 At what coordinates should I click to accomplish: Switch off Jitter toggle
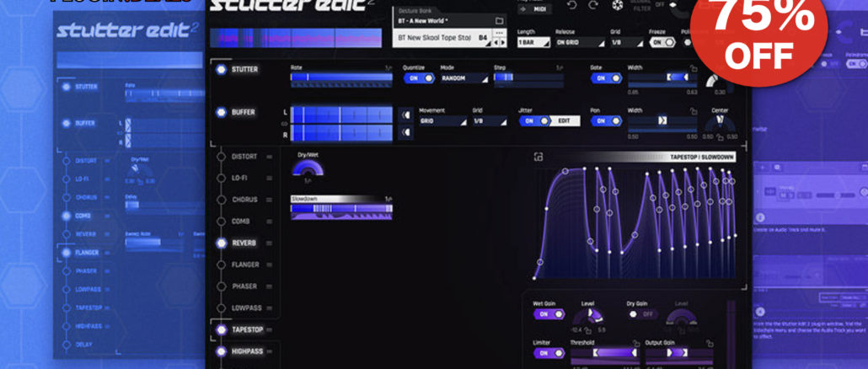click(x=534, y=121)
